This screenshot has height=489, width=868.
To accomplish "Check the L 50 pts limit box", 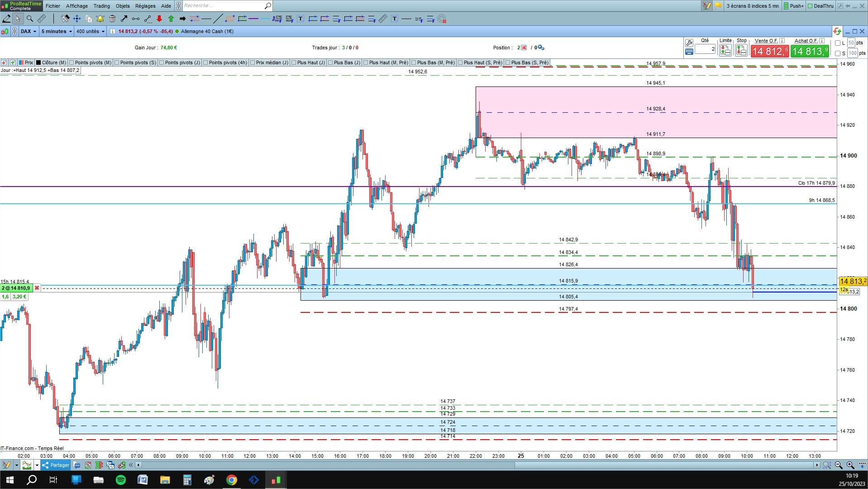I will pos(838,43).
